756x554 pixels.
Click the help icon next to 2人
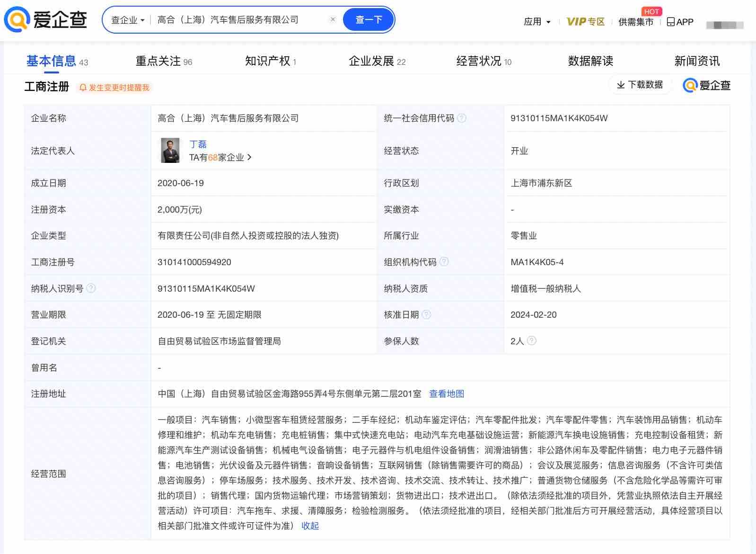pyautogui.click(x=532, y=340)
